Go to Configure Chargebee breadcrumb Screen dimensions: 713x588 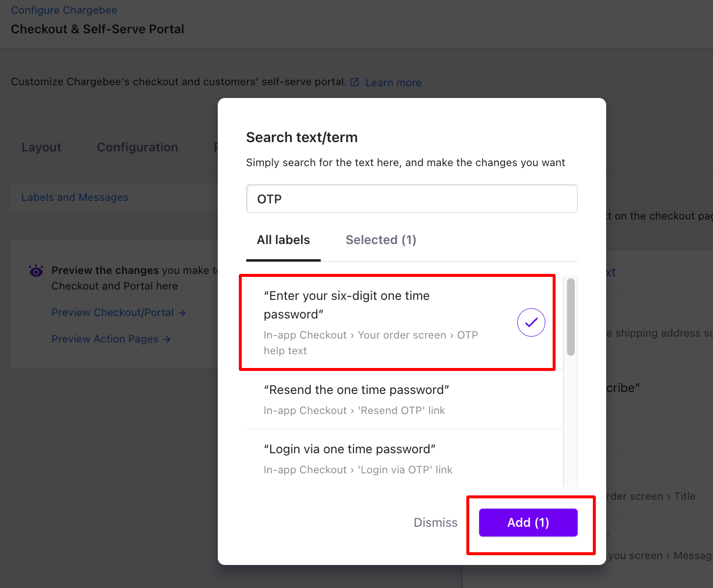click(x=64, y=10)
